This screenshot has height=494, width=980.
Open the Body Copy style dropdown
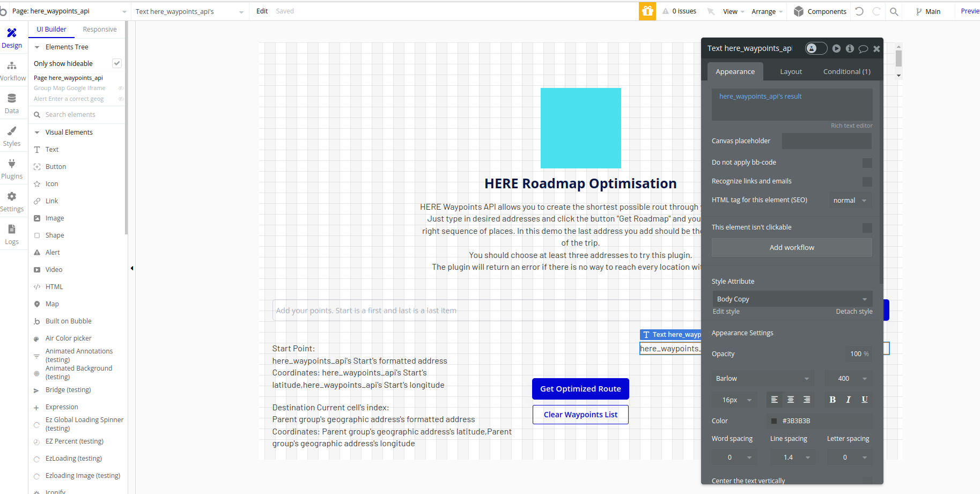pos(792,299)
